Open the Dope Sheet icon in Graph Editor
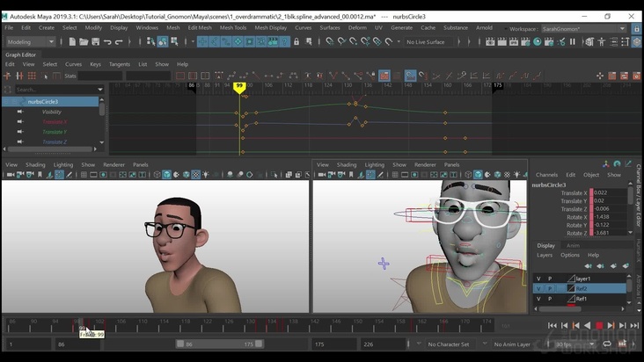The width and height of the screenshot is (644, 362). click(612, 76)
